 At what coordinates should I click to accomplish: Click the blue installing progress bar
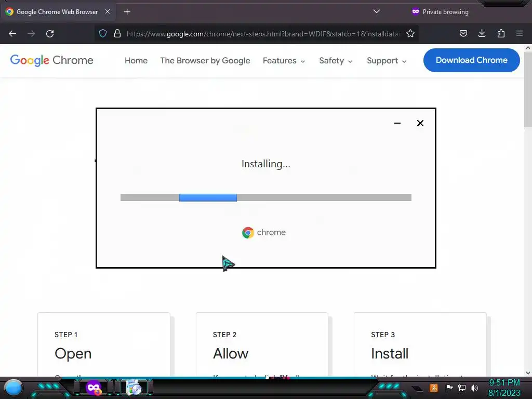(208, 197)
